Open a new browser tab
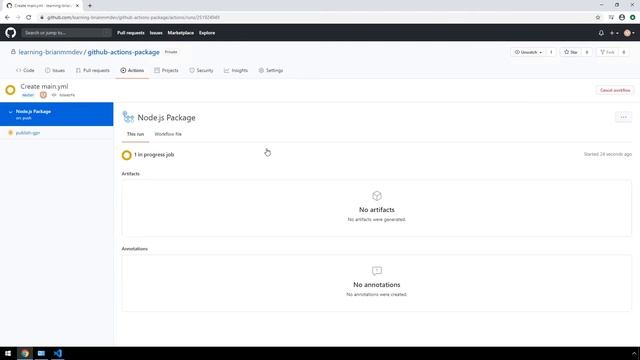Screen dimensions: 640x360 (x=90, y=6)
